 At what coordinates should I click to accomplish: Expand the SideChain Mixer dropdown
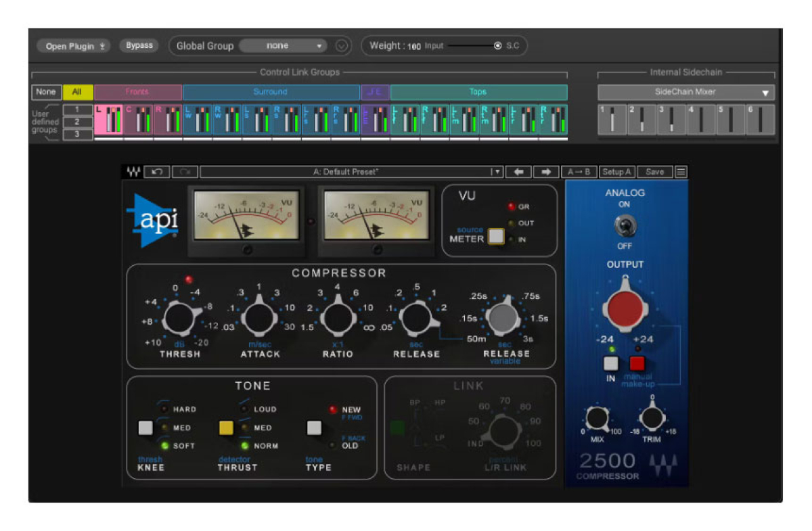coord(685,92)
